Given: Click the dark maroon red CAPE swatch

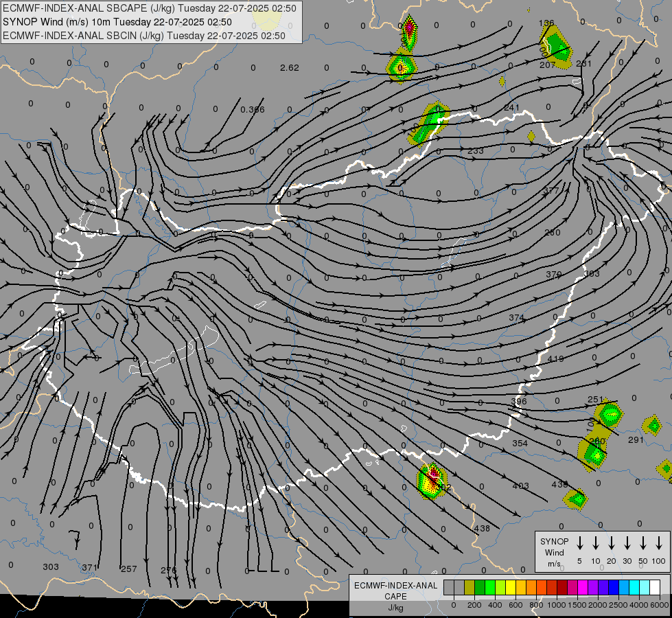Looking at the screenshot, I should [x=562, y=588].
